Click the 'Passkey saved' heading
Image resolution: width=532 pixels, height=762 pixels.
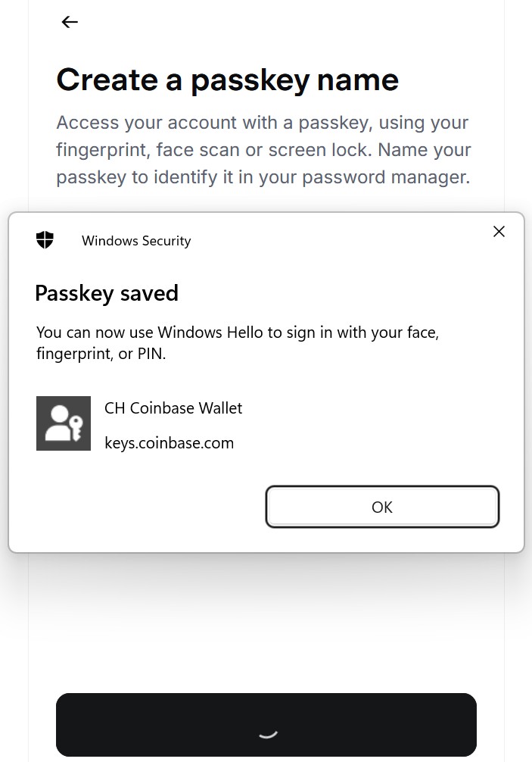click(107, 294)
